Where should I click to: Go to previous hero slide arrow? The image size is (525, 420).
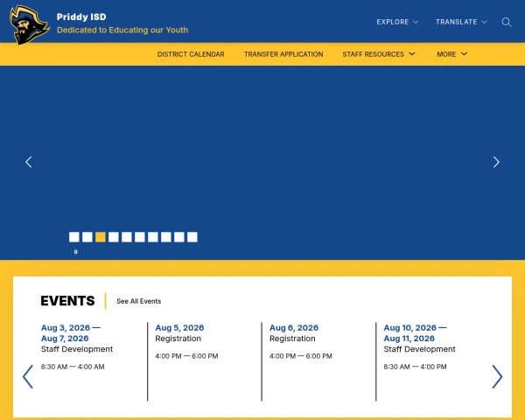tap(29, 162)
